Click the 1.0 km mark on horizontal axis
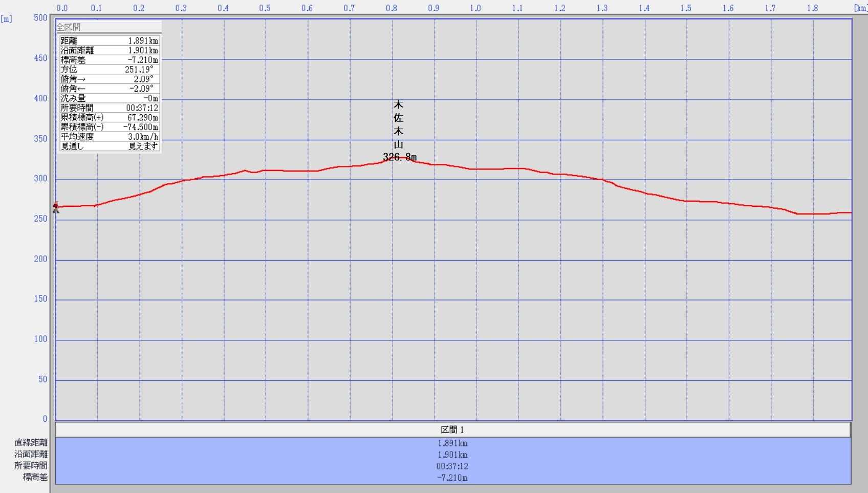The width and height of the screenshot is (868, 493). [475, 8]
